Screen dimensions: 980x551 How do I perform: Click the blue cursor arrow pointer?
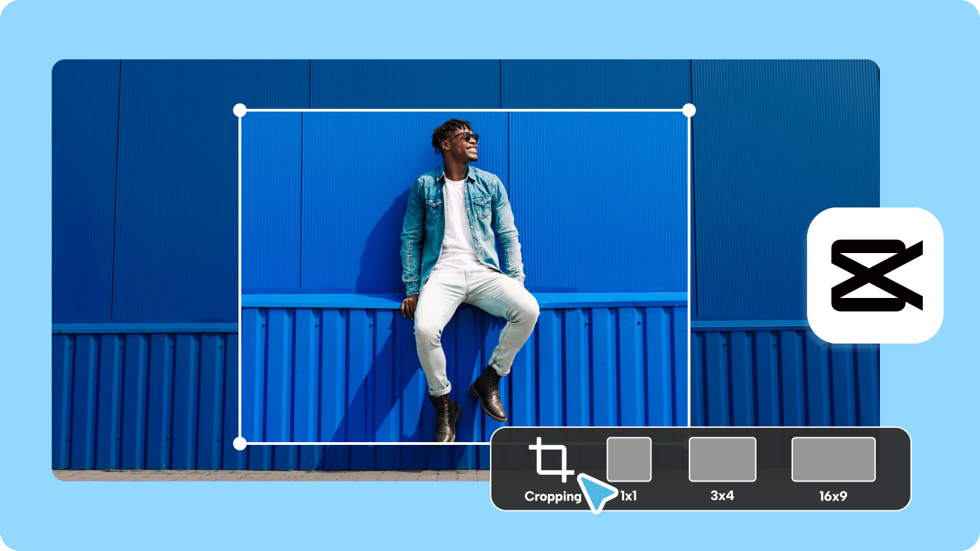point(598,490)
